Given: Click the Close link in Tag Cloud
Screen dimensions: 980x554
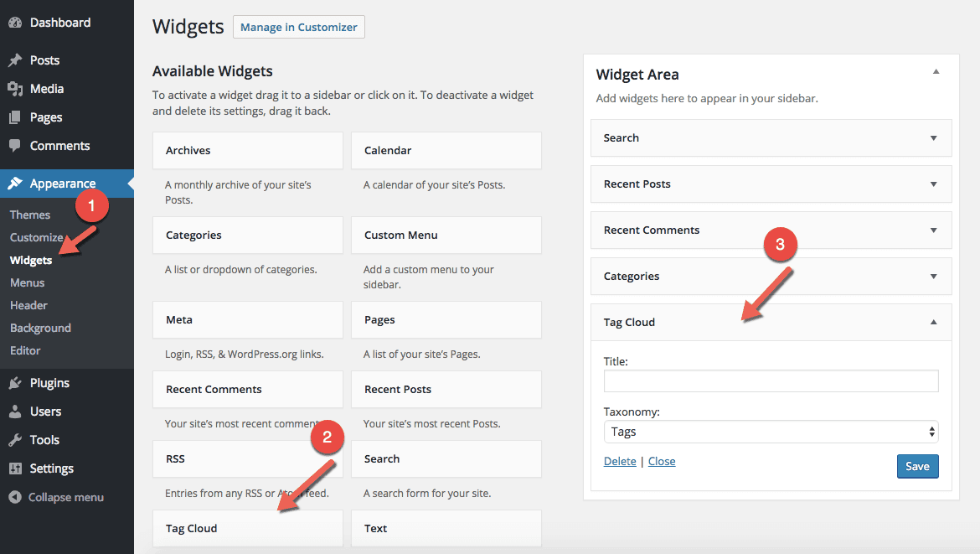Looking at the screenshot, I should click(x=662, y=462).
